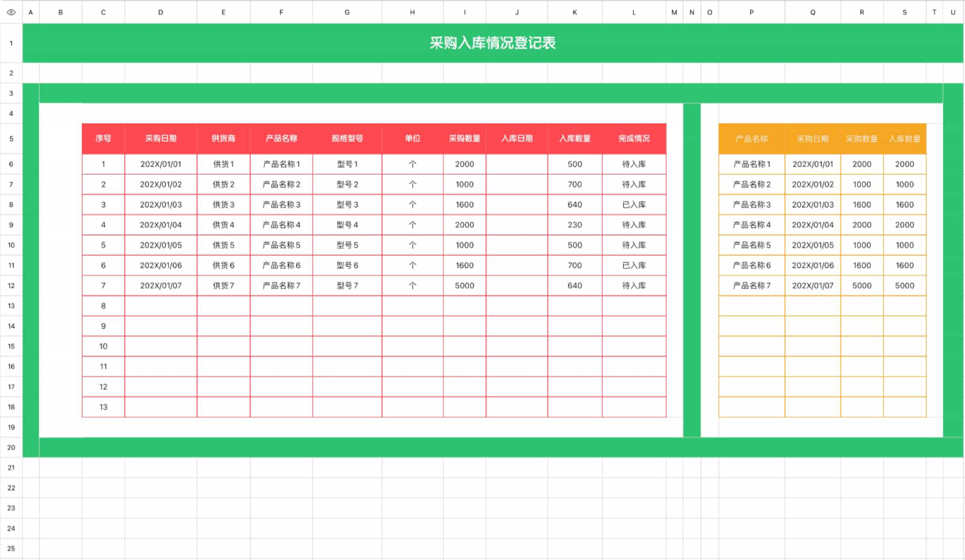965x560 pixels.
Task: Select the cell 型号5
Action: point(347,245)
